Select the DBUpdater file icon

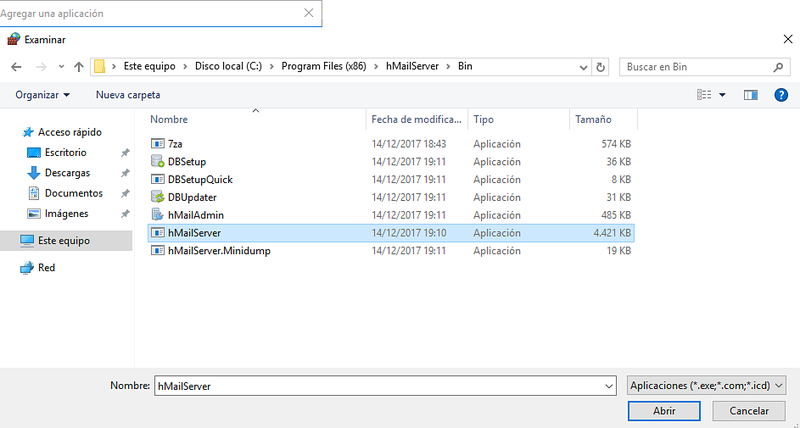pos(158,197)
